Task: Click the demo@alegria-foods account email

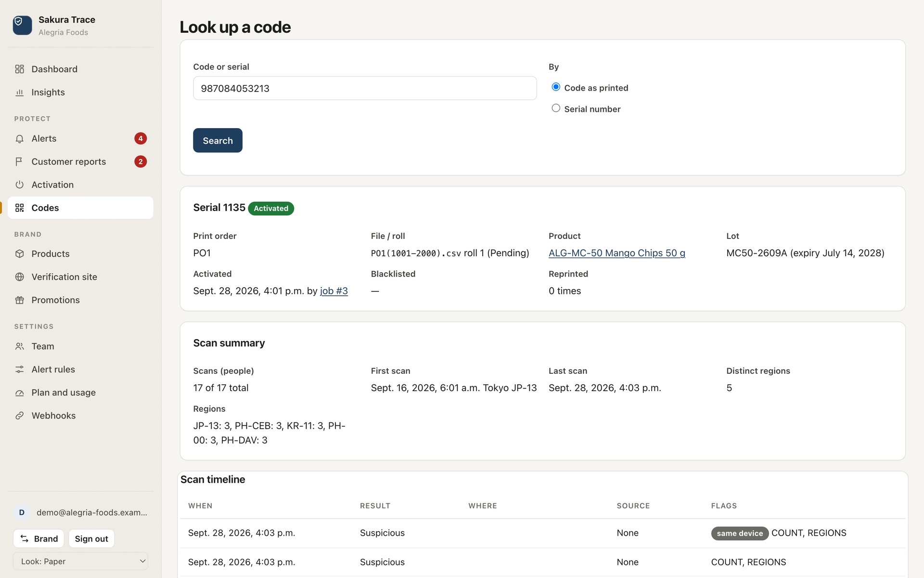Action: (92, 512)
